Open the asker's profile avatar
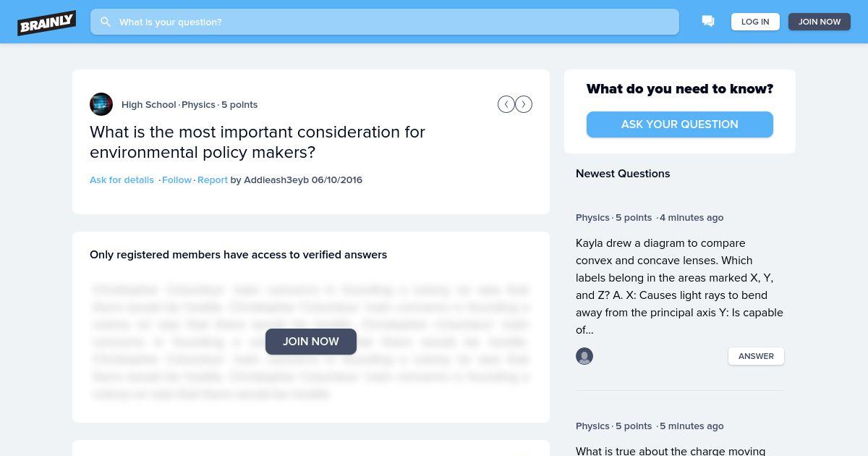The width and height of the screenshot is (868, 456). (101, 104)
